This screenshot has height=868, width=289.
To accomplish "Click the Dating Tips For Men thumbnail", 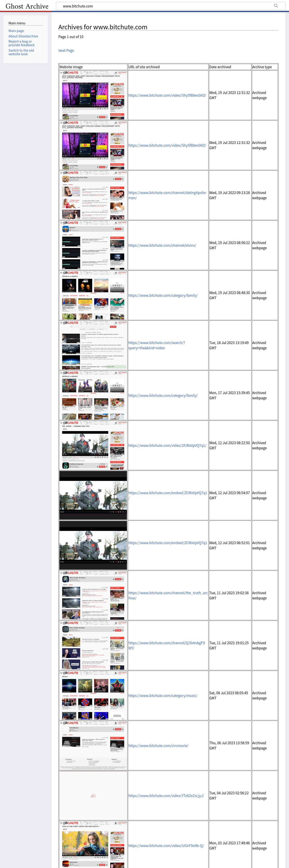I will coord(93,195).
